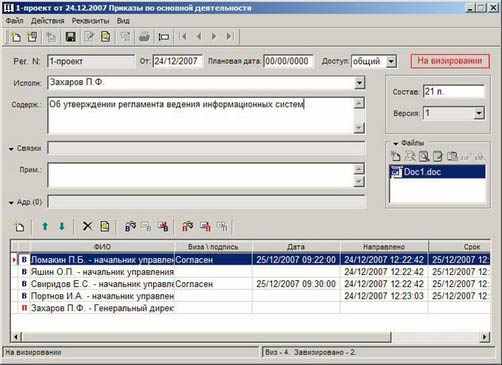Click the edit file icon in files panel
Image resolution: width=502 pixels, height=365 pixels.
coord(437,156)
